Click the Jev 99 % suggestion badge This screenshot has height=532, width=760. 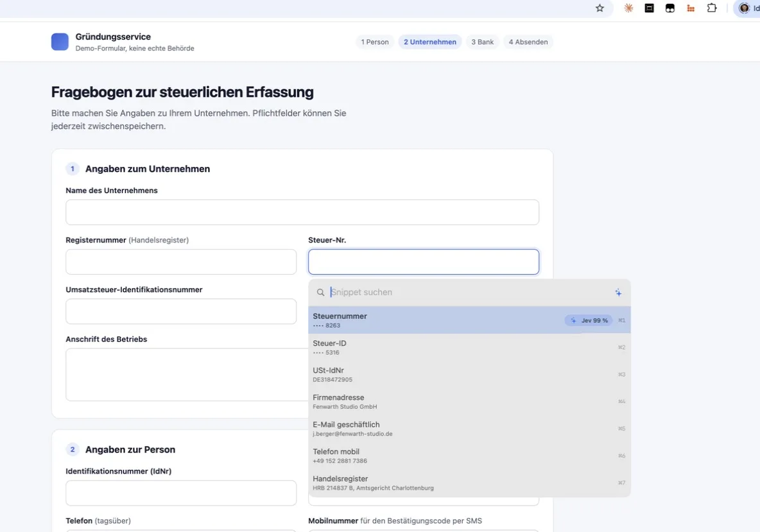point(589,320)
